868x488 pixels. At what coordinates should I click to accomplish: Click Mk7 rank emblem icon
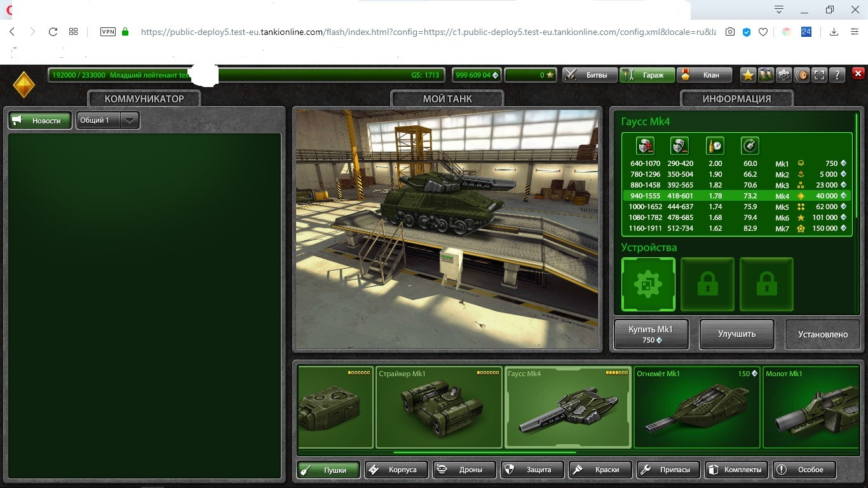[x=801, y=229]
